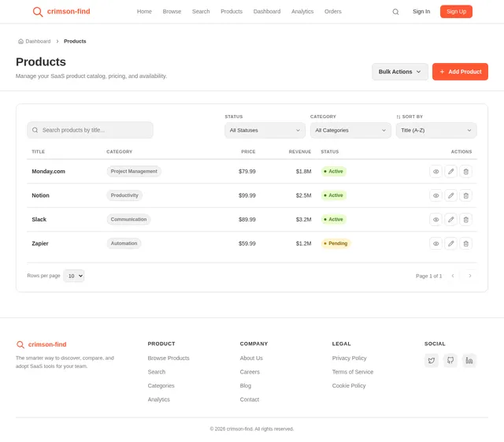Open Careers footer link
This screenshot has height=442, width=504.
(x=250, y=372)
